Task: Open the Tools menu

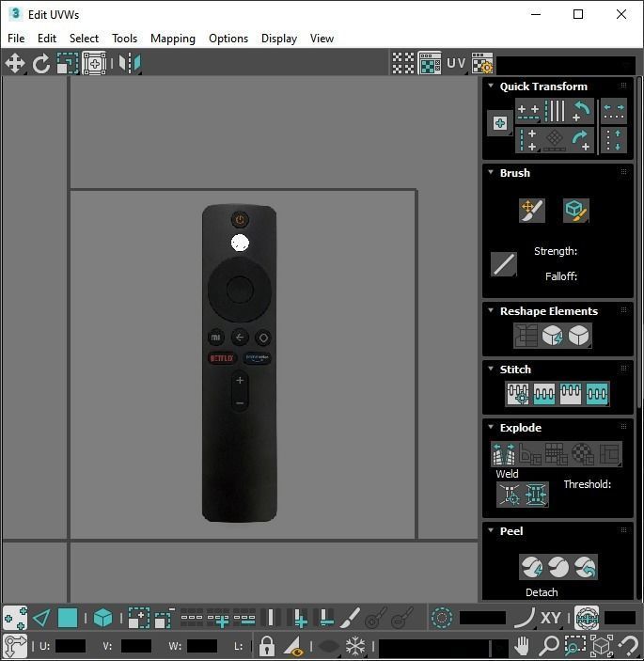Action: pyautogui.click(x=124, y=39)
